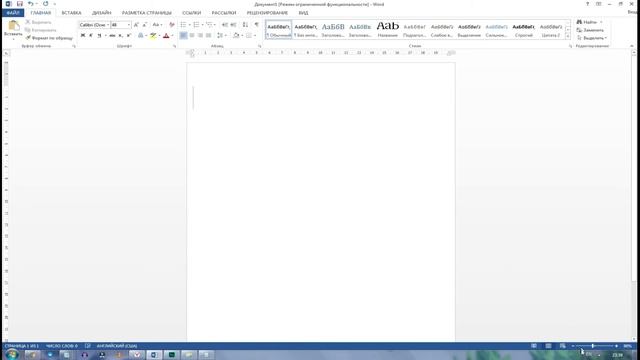Image resolution: width=640 pixels, height=360 pixels.
Task: Apply the Обычный normal style
Action: 279,29
